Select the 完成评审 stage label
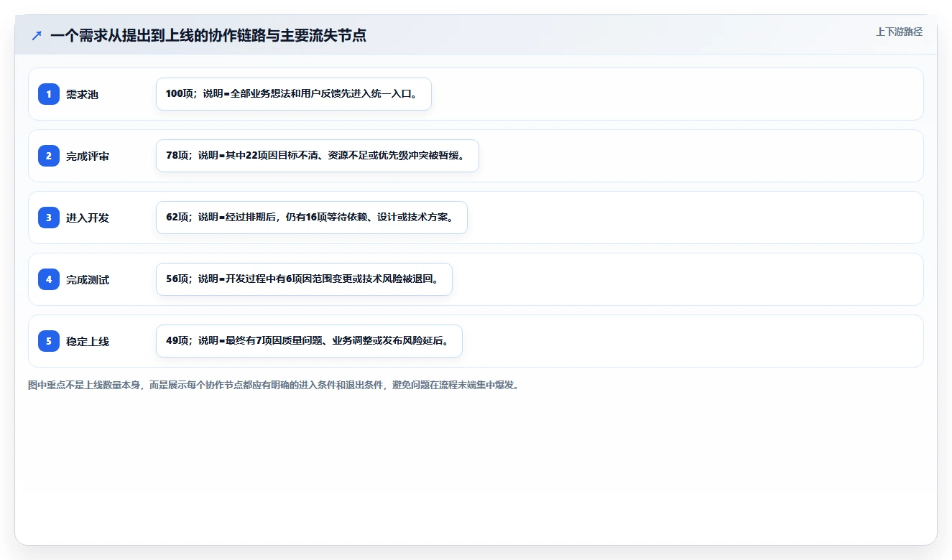952x560 pixels. point(88,157)
